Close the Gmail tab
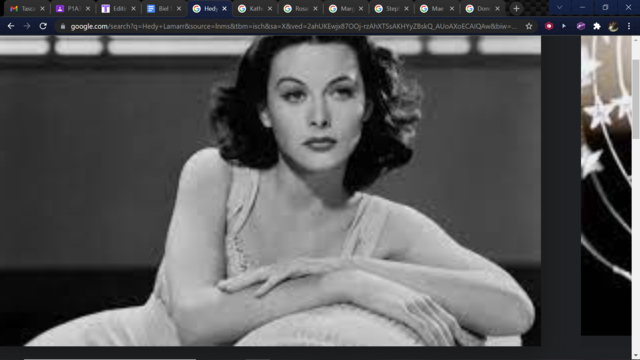Screen dimensions: 640x360 42,9
